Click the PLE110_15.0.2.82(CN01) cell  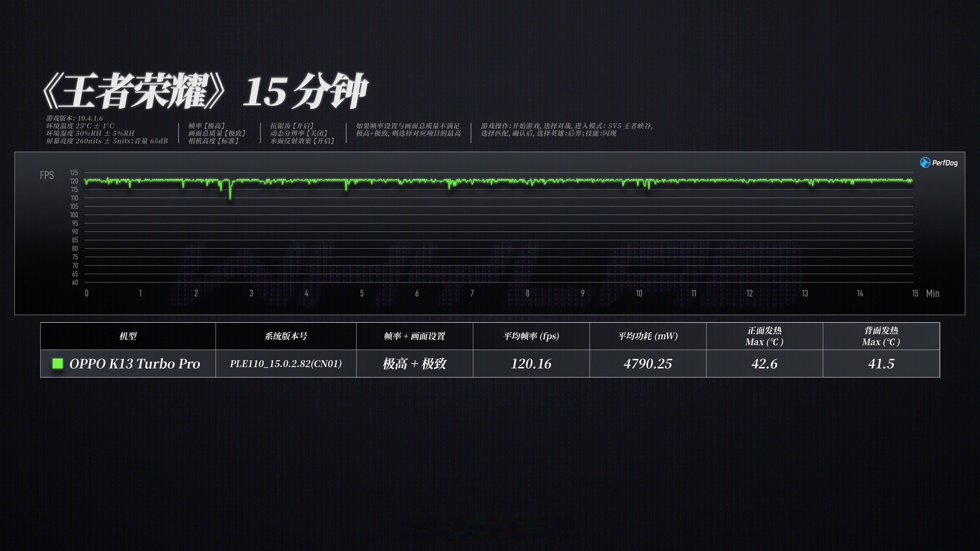click(286, 364)
